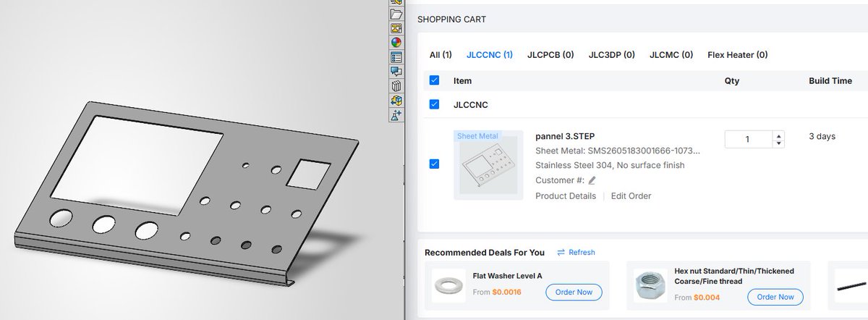The image size is (868, 320).
Task: Open the View Palette icon in SolidWorks task pane
Action: pos(396,28)
